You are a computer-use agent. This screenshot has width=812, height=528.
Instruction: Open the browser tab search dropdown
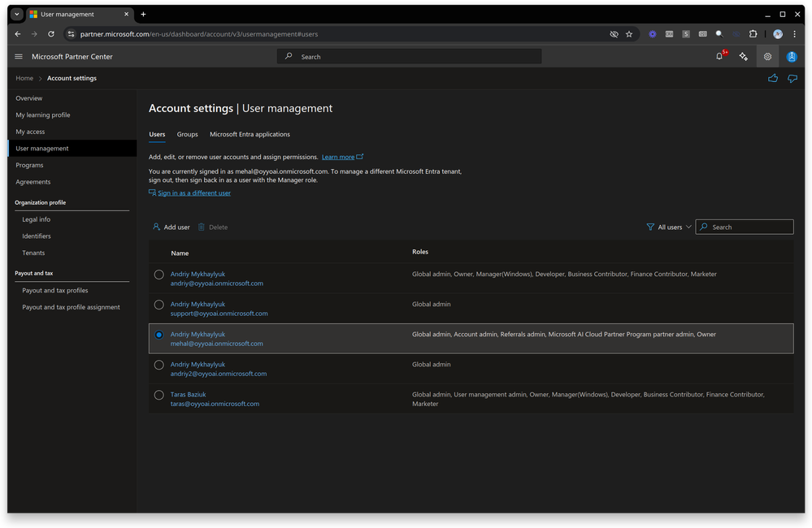tap(17, 14)
